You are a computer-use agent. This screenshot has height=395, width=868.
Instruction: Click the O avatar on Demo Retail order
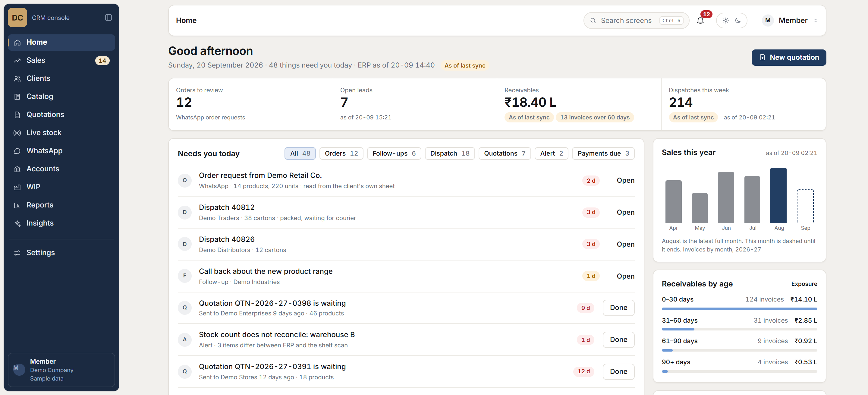(185, 180)
